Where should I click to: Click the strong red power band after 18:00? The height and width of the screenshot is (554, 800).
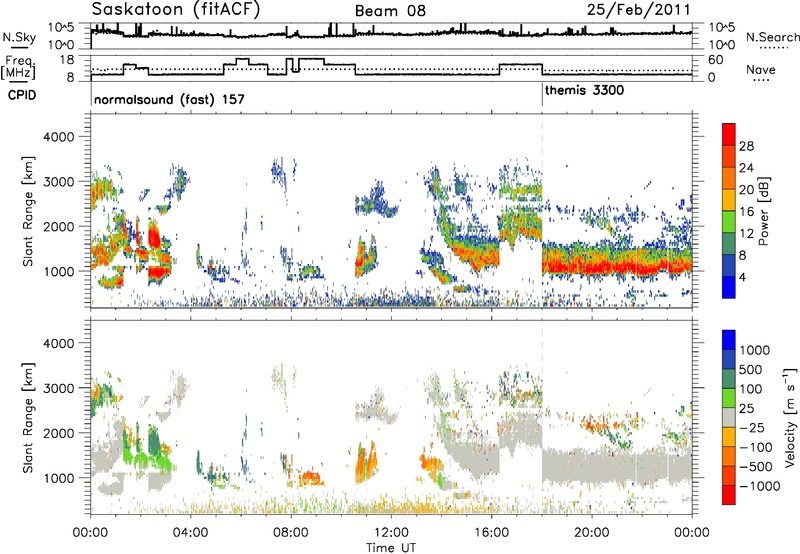(616, 265)
